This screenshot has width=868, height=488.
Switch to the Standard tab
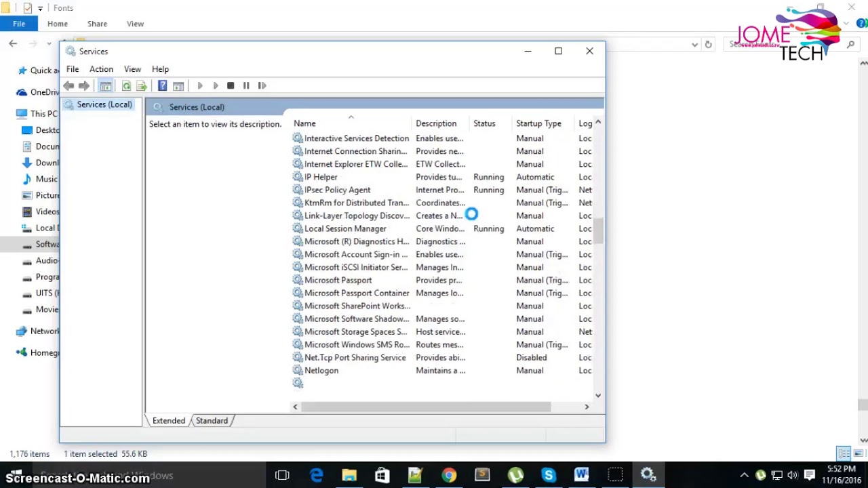(x=212, y=421)
